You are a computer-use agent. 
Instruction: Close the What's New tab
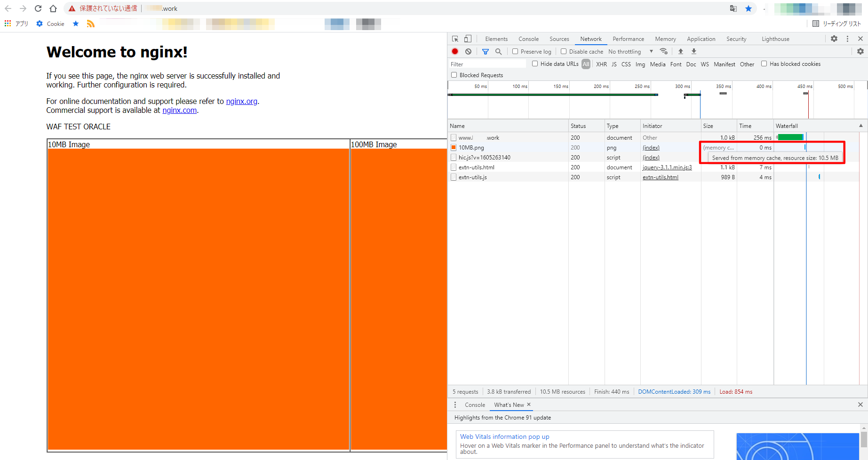coord(529,404)
